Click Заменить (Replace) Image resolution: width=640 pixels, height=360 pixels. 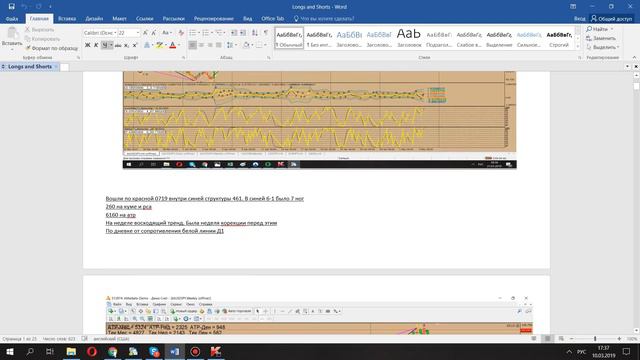point(600,38)
